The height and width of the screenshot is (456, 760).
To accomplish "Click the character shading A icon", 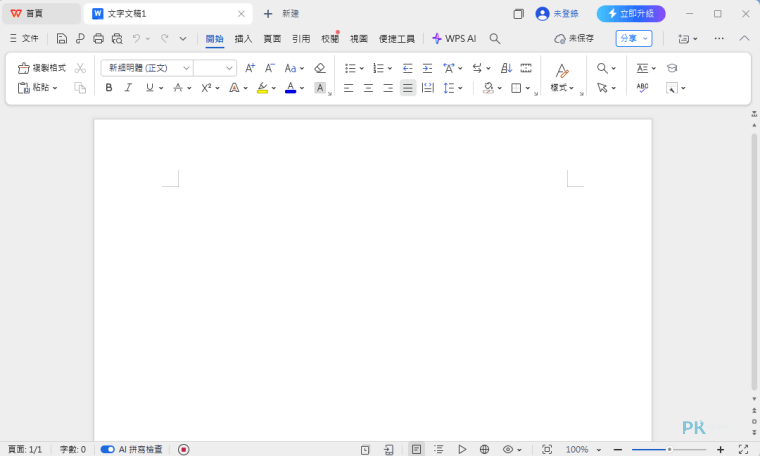I will tap(320, 88).
